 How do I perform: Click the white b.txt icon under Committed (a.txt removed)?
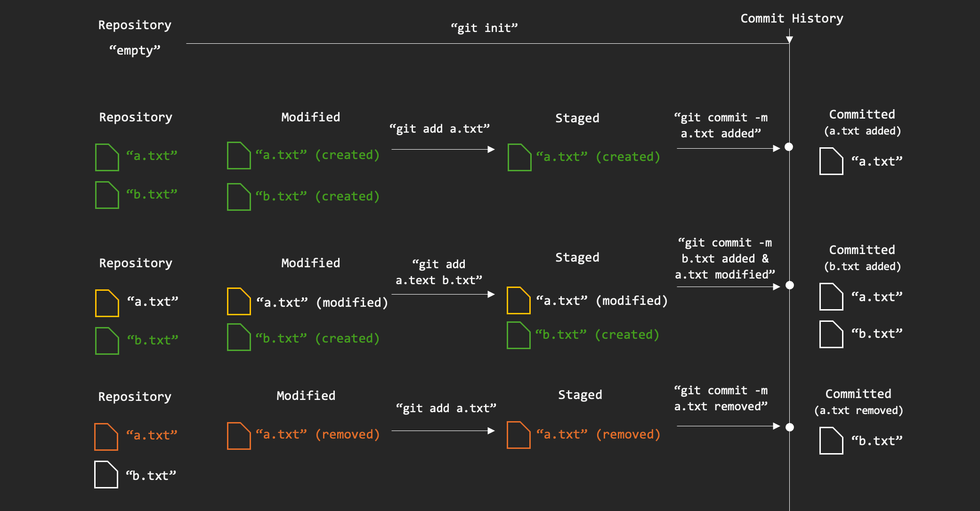click(831, 440)
